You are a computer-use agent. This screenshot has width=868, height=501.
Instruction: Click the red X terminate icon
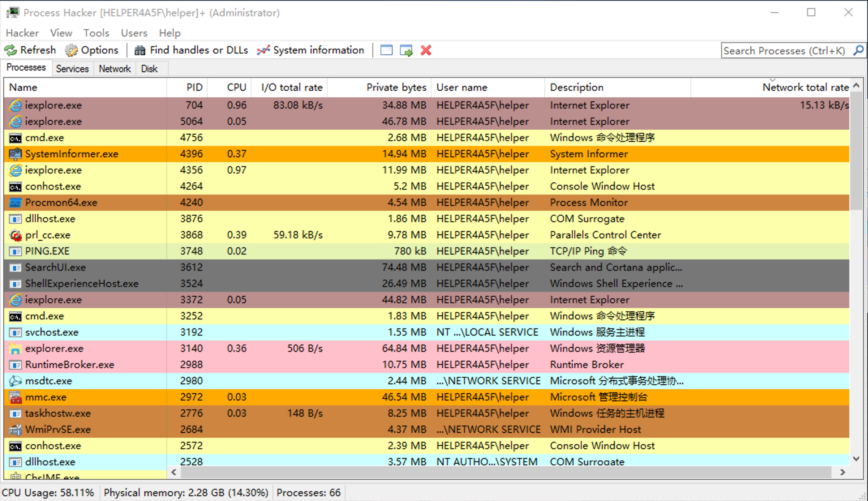pyautogui.click(x=426, y=50)
